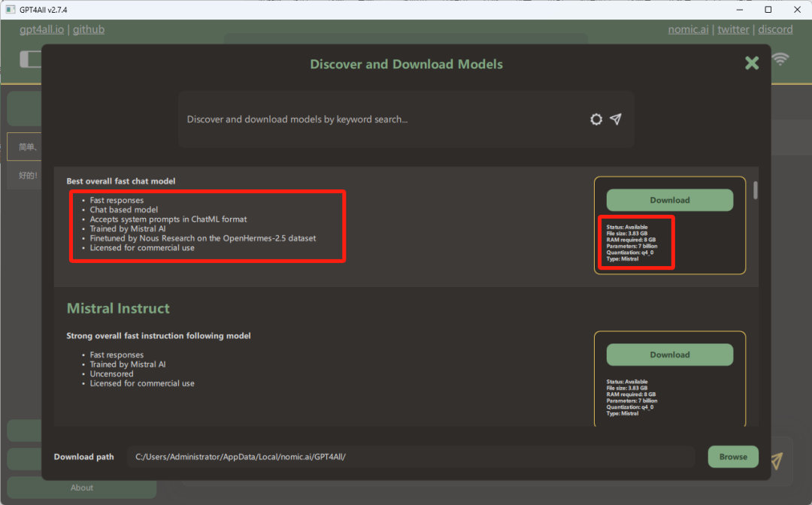Click the GPT4All title bar app icon
This screenshot has height=505, width=812.
click(x=10, y=10)
